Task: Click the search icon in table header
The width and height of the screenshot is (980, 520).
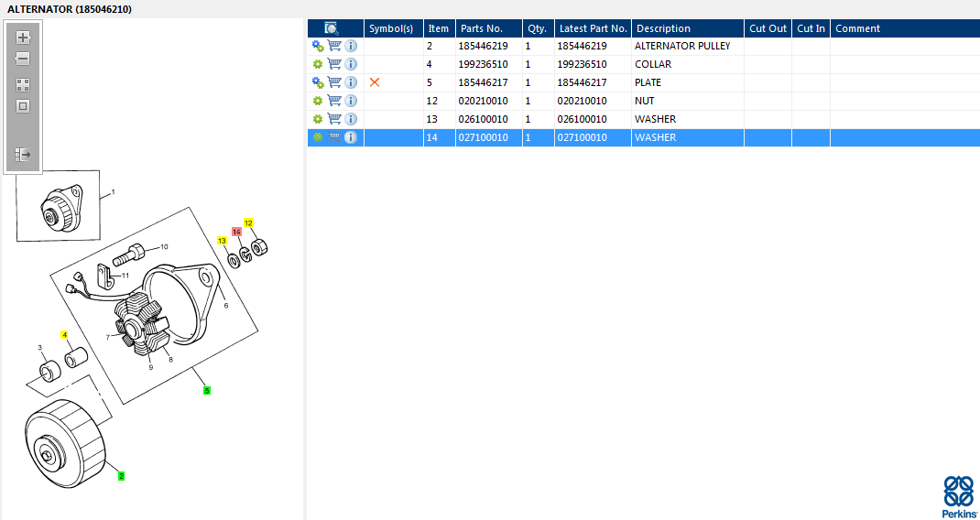Action: 332,28
